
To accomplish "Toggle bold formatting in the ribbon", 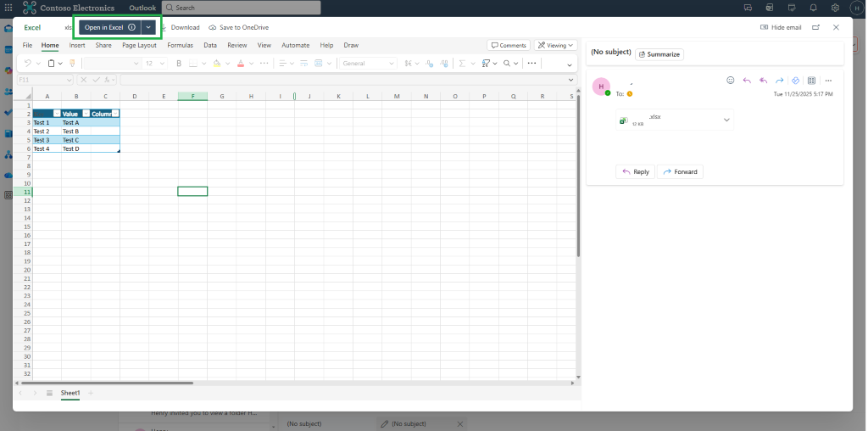I will tap(179, 64).
